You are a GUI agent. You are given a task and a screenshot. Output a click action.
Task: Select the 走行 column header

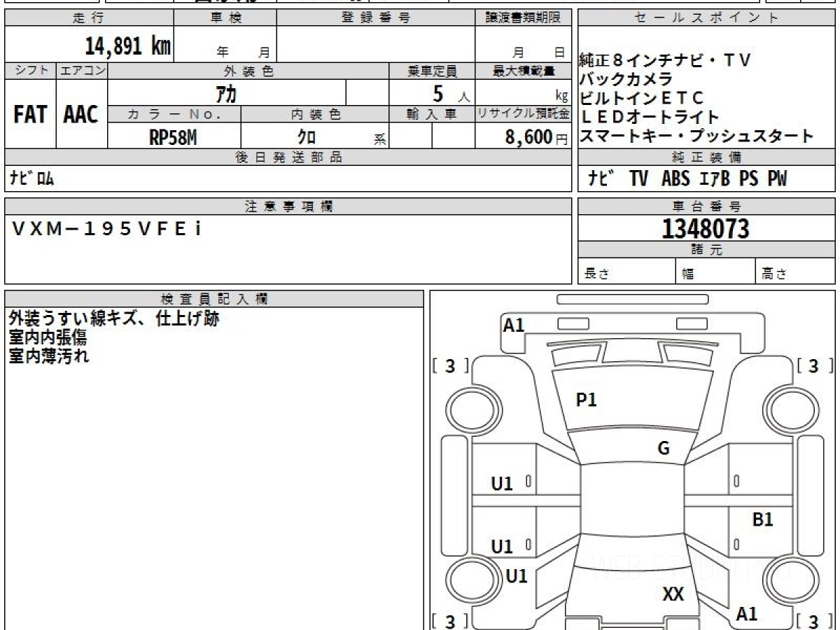point(89,18)
